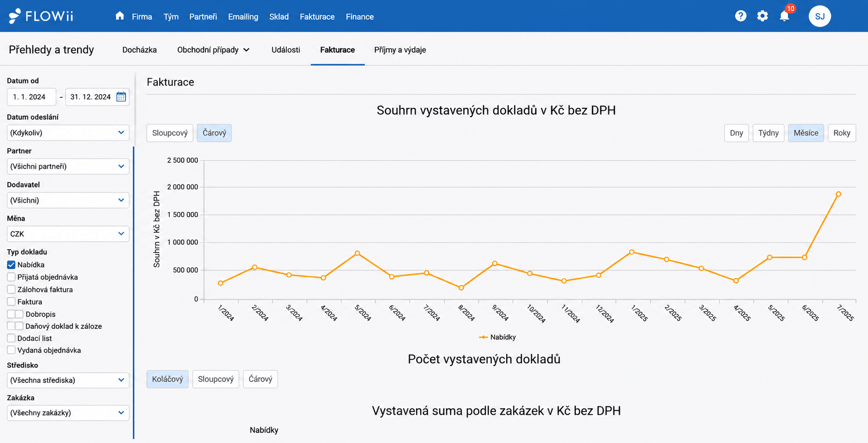Open Partneři menu
868x443 pixels.
coord(203,17)
